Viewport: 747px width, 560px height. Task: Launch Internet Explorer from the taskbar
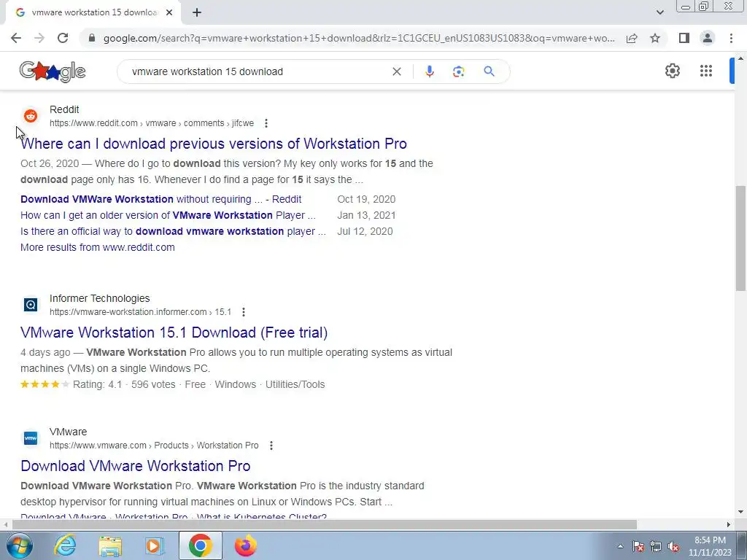click(65, 545)
